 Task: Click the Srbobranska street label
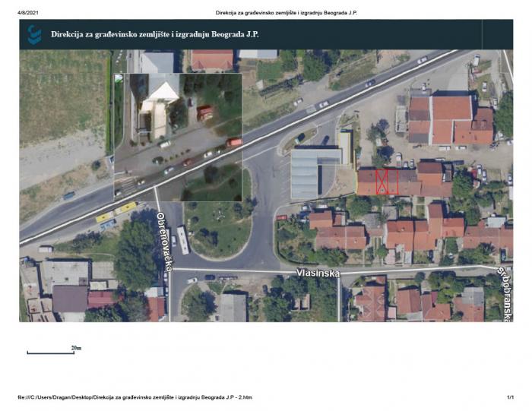point(506,294)
